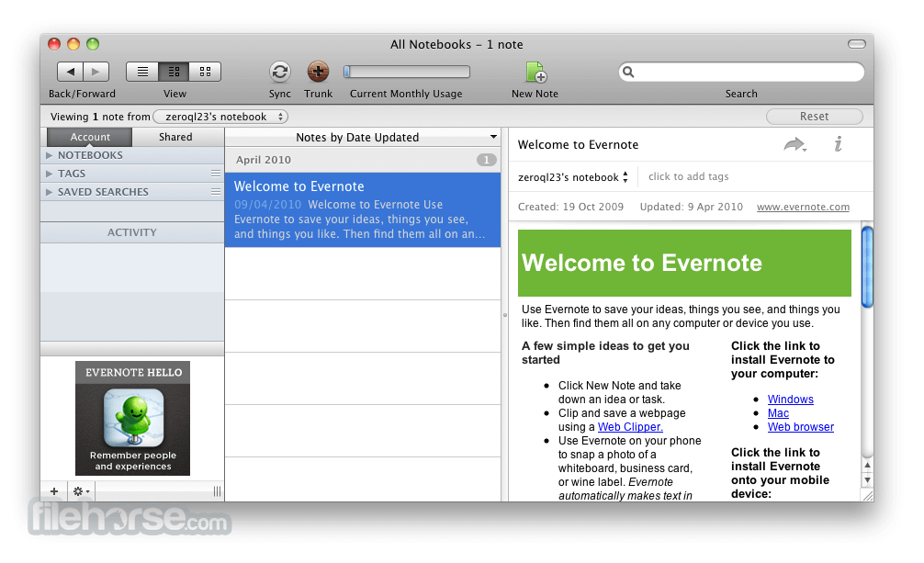Zoom the window with green button
Viewport: 924px width, 563px height.
(x=93, y=44)
